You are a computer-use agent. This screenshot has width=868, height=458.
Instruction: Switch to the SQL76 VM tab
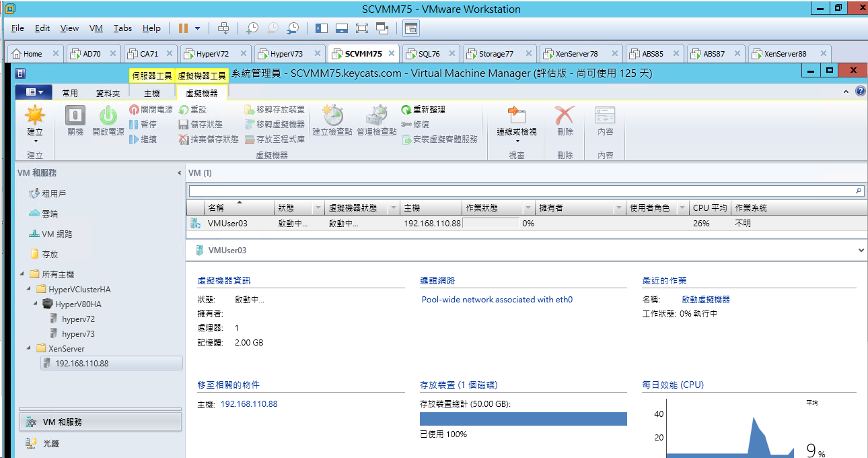[429, 54]
